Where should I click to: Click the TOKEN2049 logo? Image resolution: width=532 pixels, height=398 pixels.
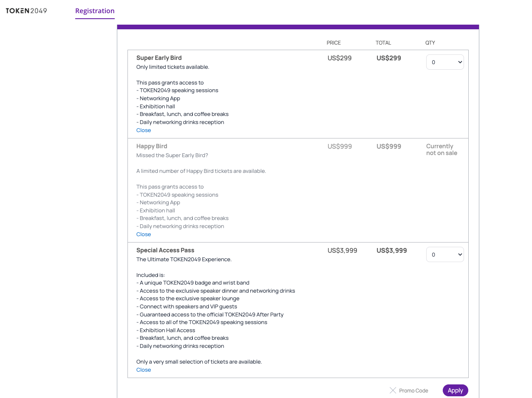[x=26, y=11]
